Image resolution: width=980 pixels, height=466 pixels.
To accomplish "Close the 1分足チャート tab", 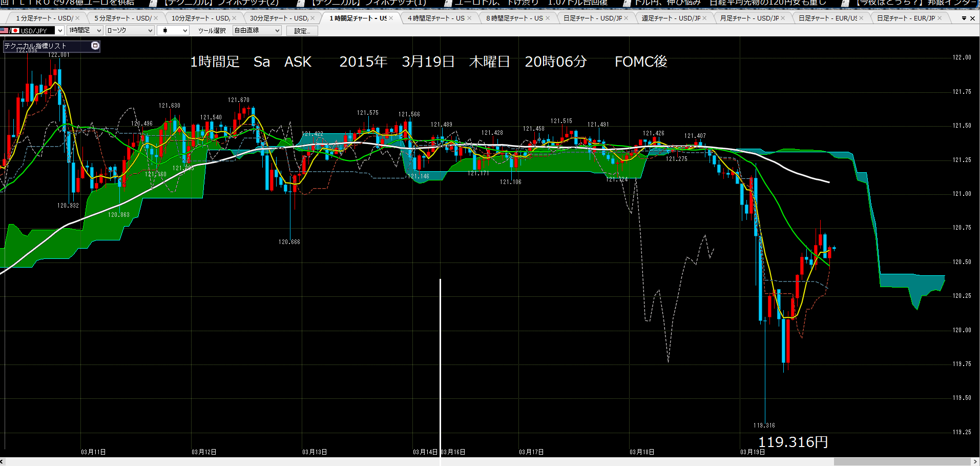I will [x=78, y=18].
